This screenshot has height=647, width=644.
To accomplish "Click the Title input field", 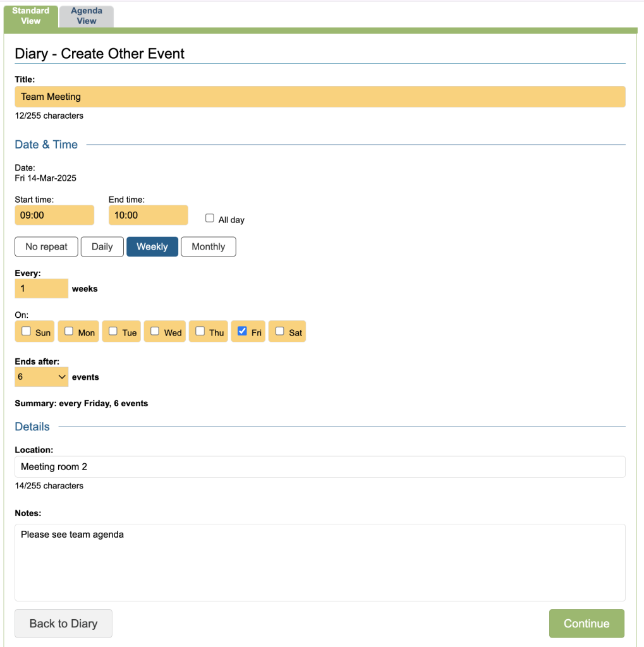I will 320,97.
